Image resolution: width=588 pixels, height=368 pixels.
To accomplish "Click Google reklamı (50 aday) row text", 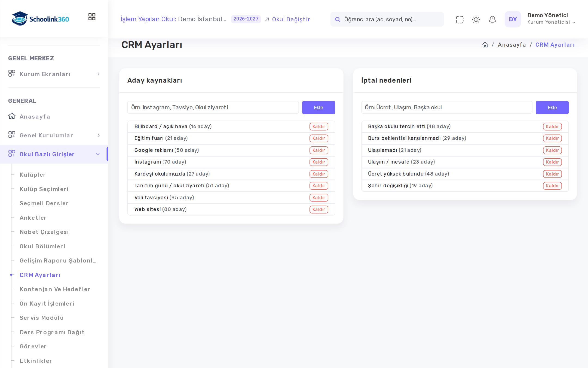I will click(167, 150).
